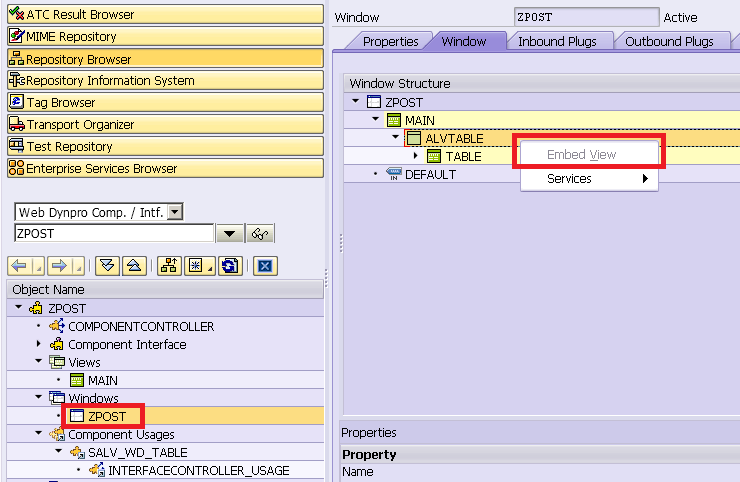Select Repository Browser button

[x=165, y=59]
